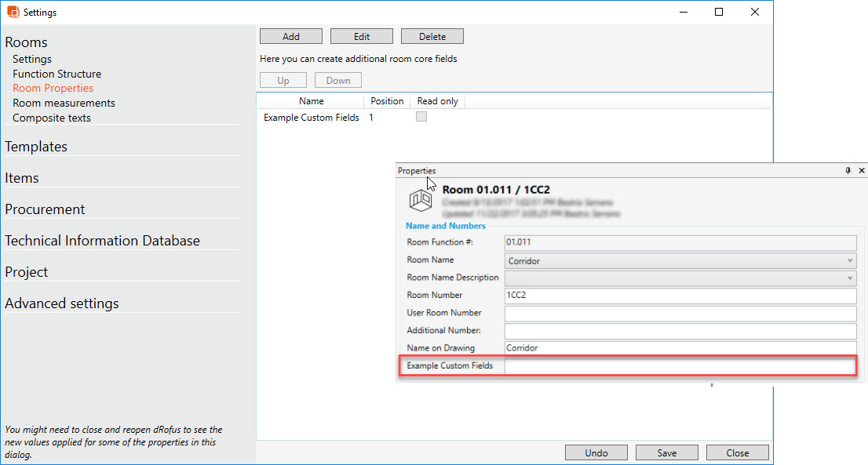Click into the Example Custom Fields input
The image size is (868, 465).
pyautogui.click(x=679, y=366)
